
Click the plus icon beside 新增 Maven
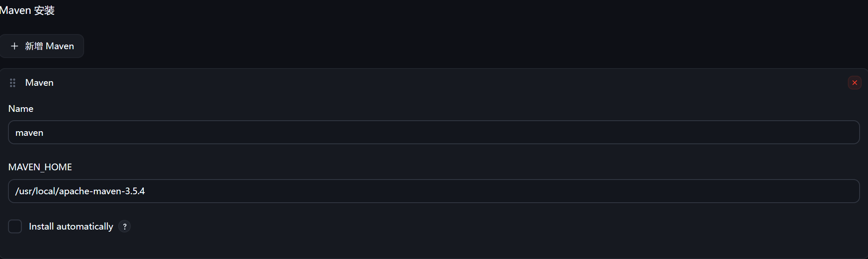(x=14, y=46)
